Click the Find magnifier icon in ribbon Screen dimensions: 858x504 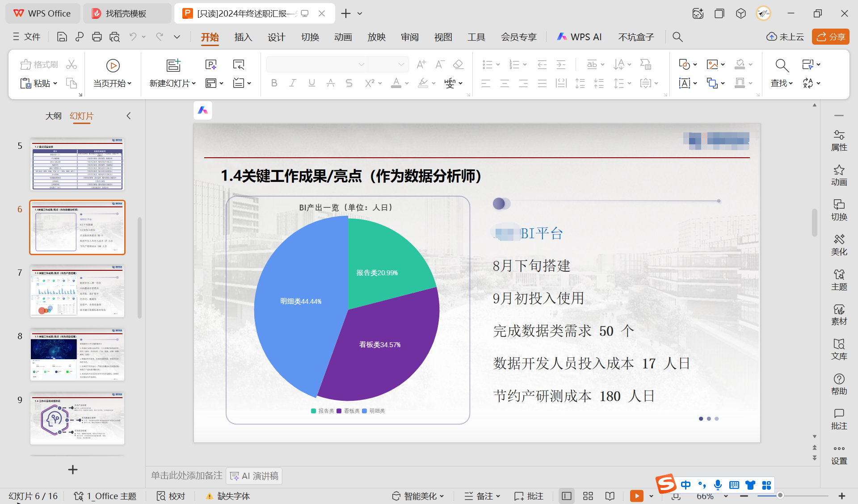tap(782, 66)
